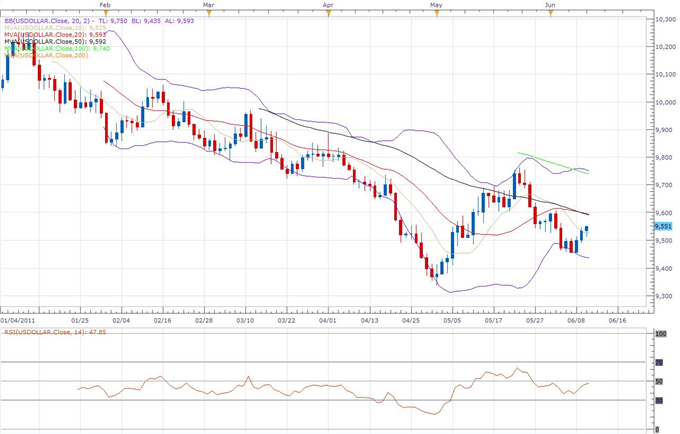Viewport: 680px width, 434px height.
Task: Click the RSI scale label 50
Action: [x=659, y=382]
